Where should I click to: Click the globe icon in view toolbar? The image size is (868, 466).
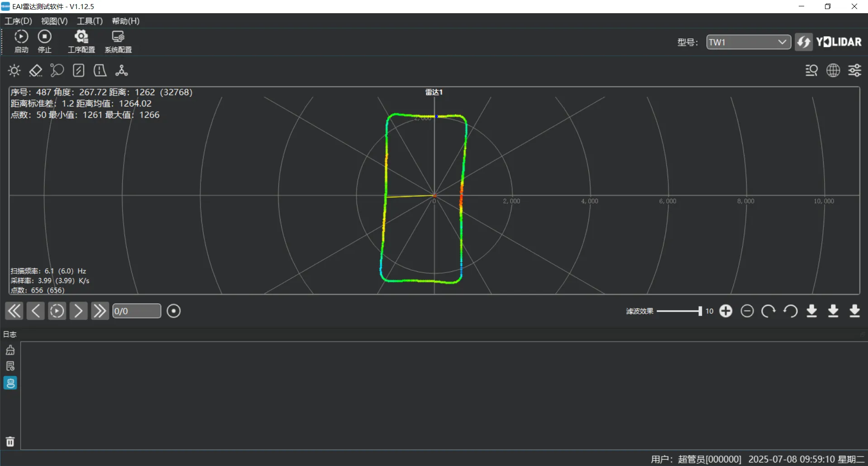(x=833, y=71)
